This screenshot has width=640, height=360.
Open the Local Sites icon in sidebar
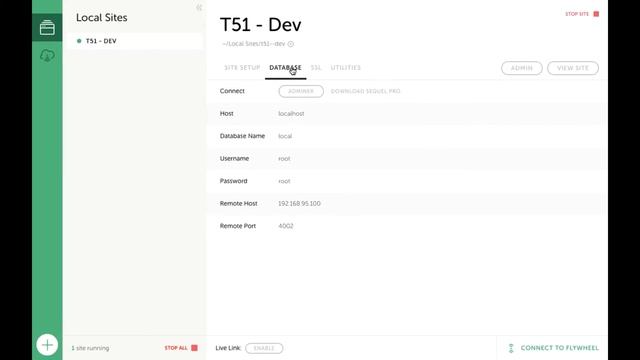(47, 28)
